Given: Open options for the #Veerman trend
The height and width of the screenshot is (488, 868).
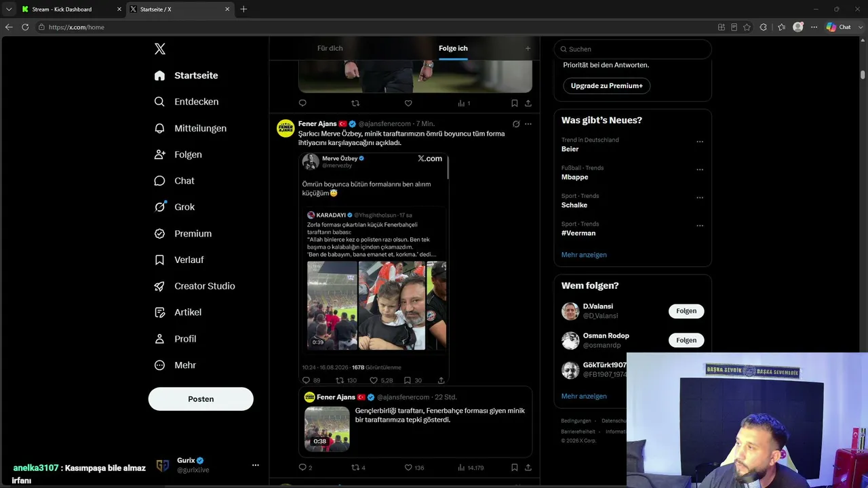Looking at the screenshot, I should point(700,226).
